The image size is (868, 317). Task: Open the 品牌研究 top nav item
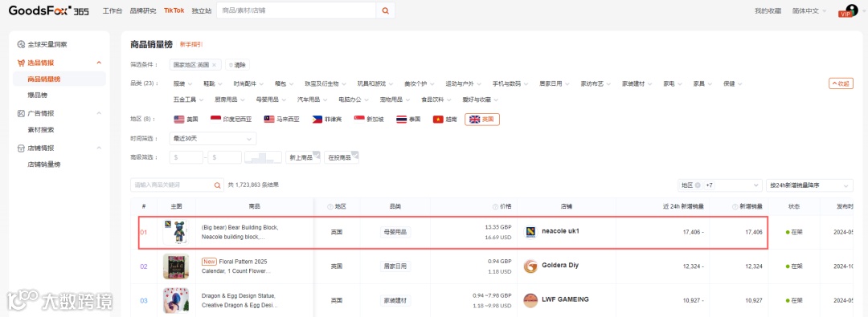[143, 10]
